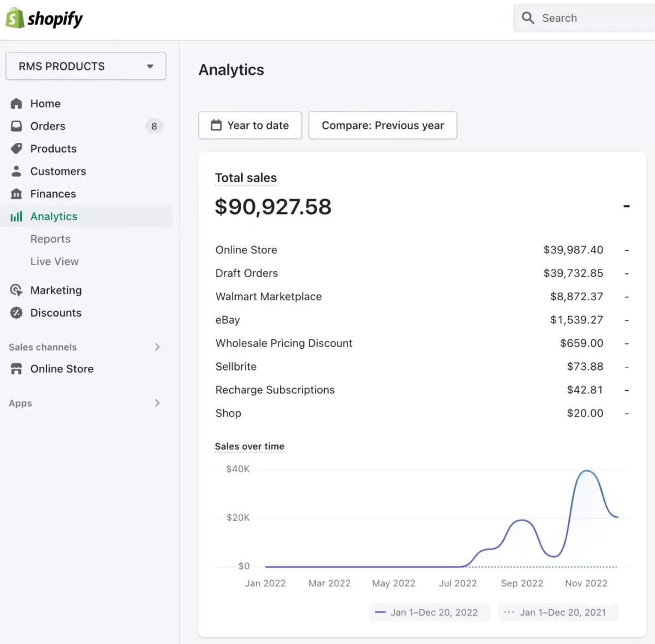The image size is (655, 644).
Task: Click the Online Store storefront icon
Action: click(16, 369)
